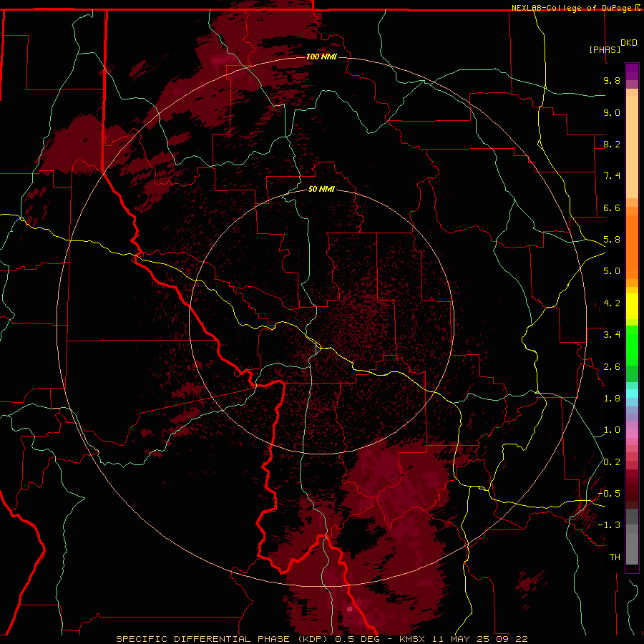Click the DKD product label
This screenshot has width=644, height=644.
629,43
